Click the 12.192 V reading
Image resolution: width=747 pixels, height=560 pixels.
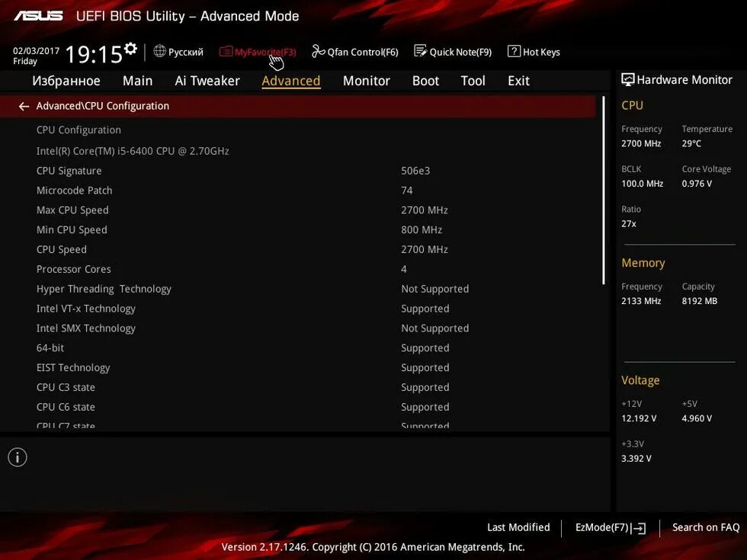point(639,418)
